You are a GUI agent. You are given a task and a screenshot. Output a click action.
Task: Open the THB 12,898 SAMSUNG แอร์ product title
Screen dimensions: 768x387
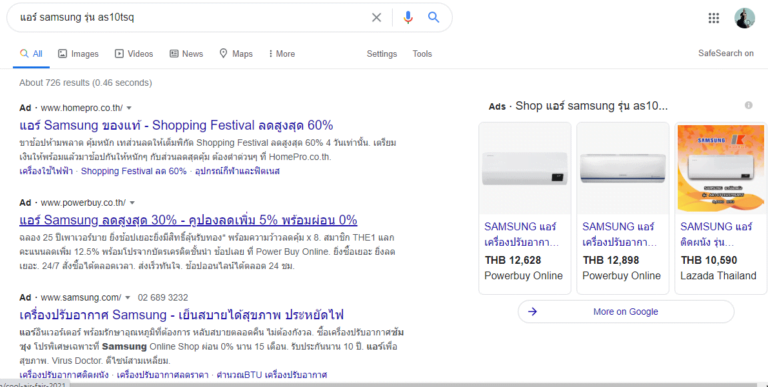[x=619, y=234]
